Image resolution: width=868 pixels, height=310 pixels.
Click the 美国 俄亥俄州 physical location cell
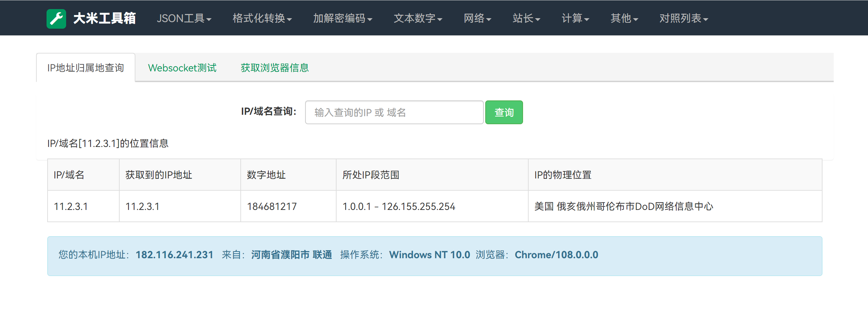(x=623, y=206)
